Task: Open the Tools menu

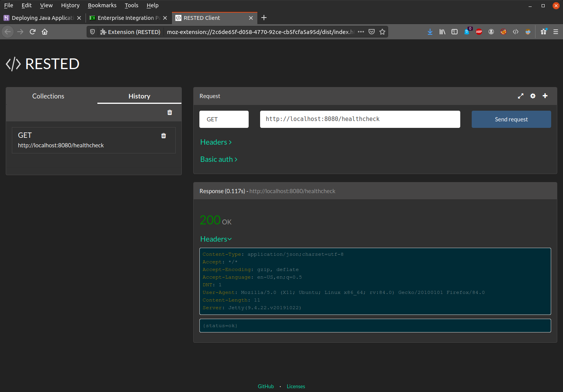Action: (131, 5)
